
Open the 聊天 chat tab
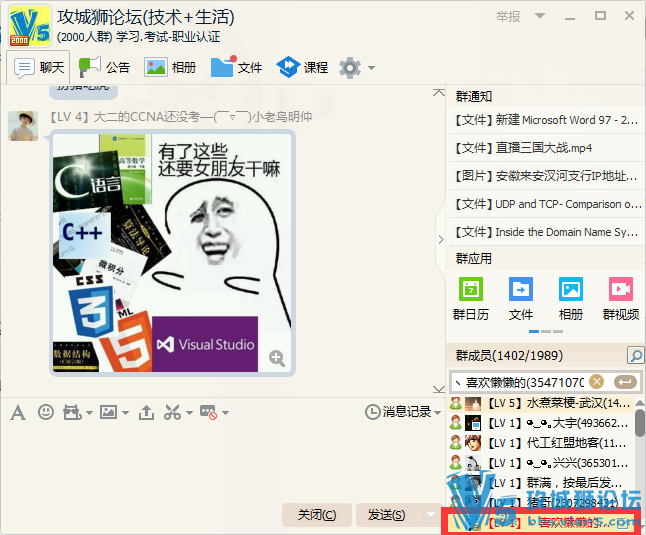[38, 67]
